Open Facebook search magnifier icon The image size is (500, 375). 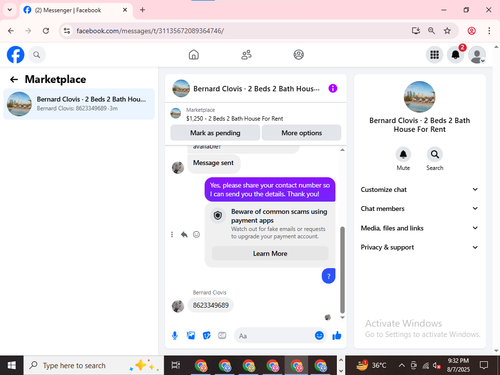coord(37,55)
